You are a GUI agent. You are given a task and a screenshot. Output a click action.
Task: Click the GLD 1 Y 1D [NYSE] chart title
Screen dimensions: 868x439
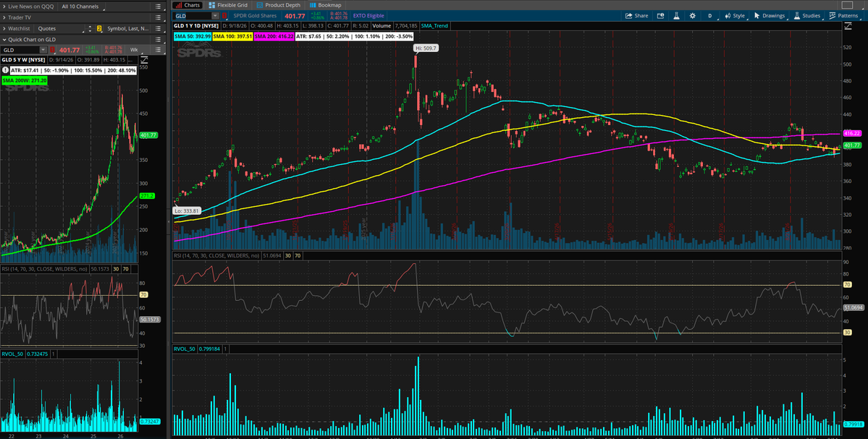196,25
